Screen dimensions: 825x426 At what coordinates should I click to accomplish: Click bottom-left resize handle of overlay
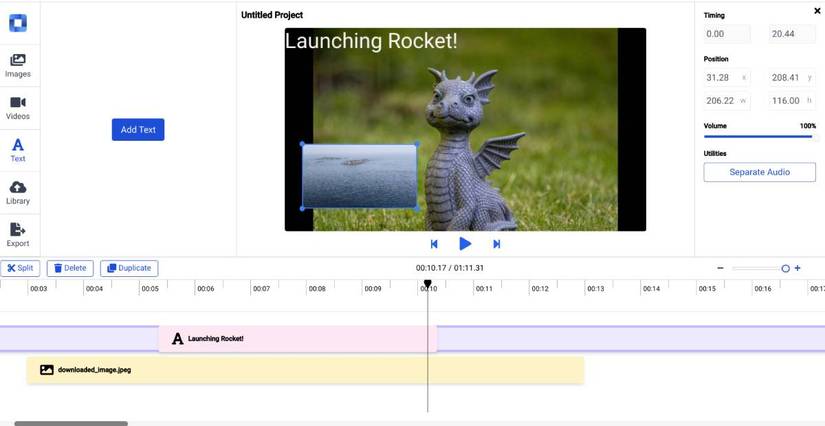[303, 209]
